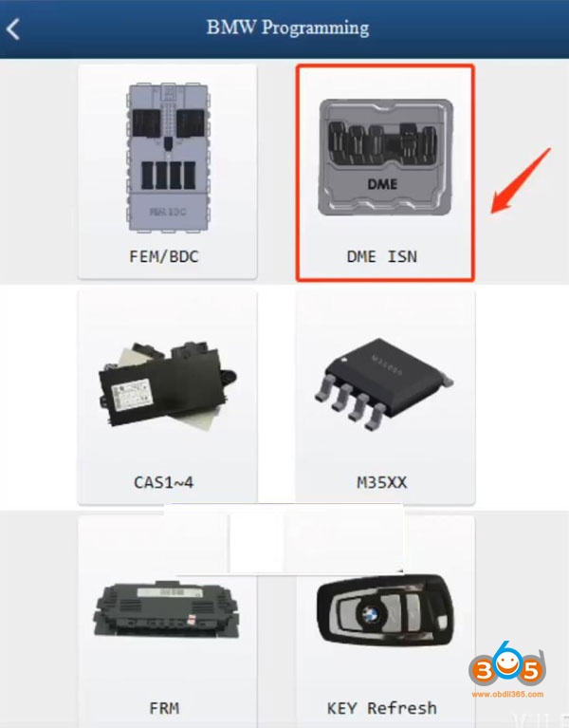Screen dimensions: 569x728
Task: Visit the www.obdii365.com link
Action: coord(507,695)
